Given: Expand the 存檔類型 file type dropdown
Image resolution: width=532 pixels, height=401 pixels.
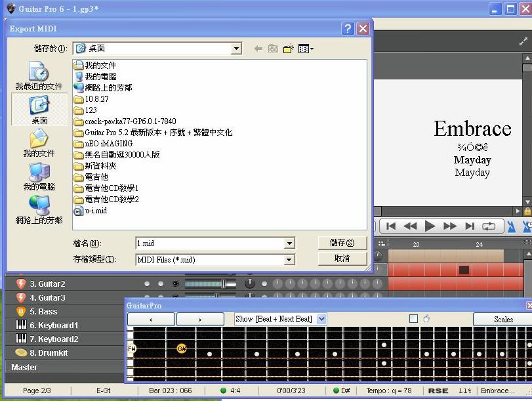Looking at the screenshot, I should point(289,260).
